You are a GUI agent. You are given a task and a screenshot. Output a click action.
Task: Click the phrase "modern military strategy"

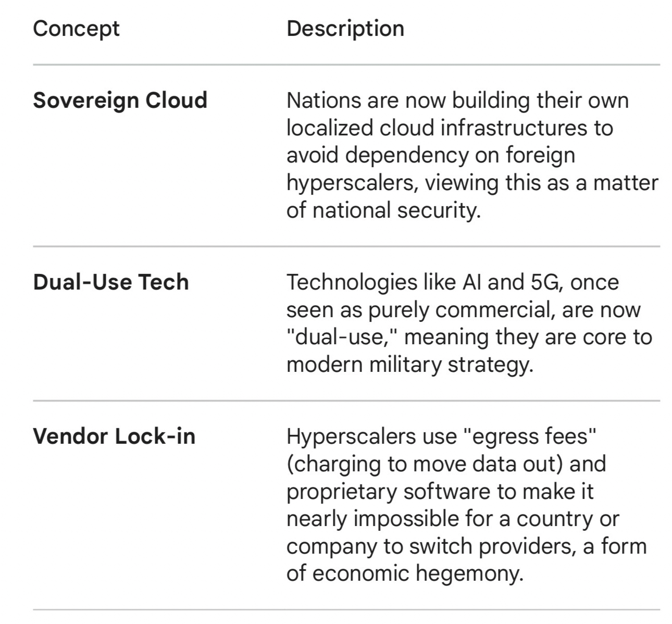pos(409,365)
